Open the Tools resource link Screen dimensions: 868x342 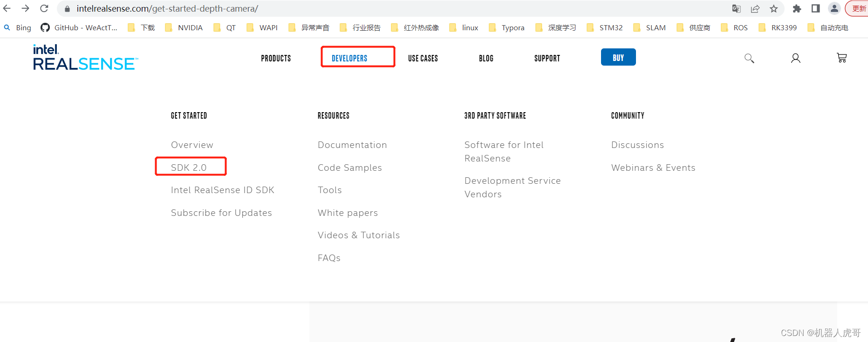[330, 190]
